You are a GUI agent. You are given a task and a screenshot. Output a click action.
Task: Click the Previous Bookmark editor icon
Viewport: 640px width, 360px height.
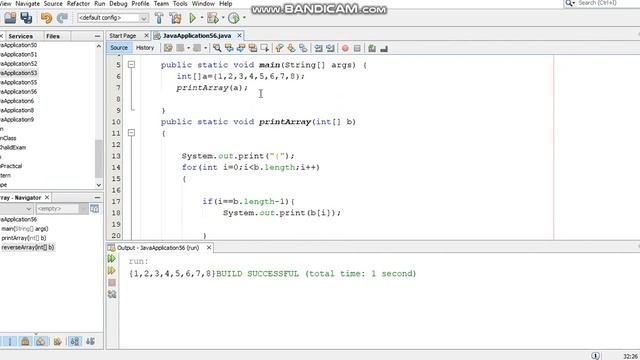tap(279, 48)
